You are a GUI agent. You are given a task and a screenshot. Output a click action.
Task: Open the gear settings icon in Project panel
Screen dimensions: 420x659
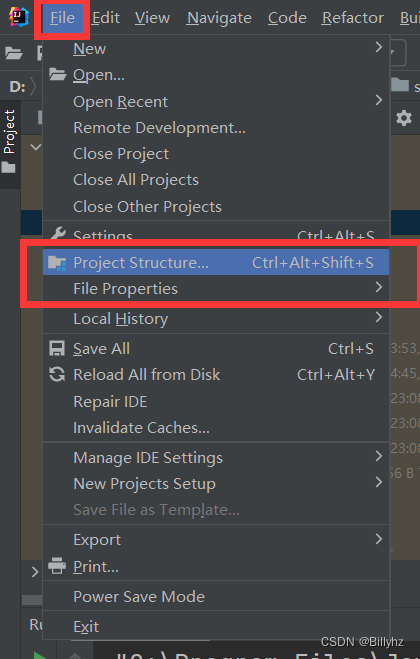point(404,118)
